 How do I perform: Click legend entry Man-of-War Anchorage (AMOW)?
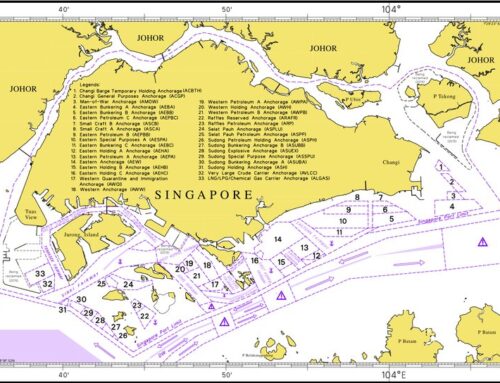116,101
